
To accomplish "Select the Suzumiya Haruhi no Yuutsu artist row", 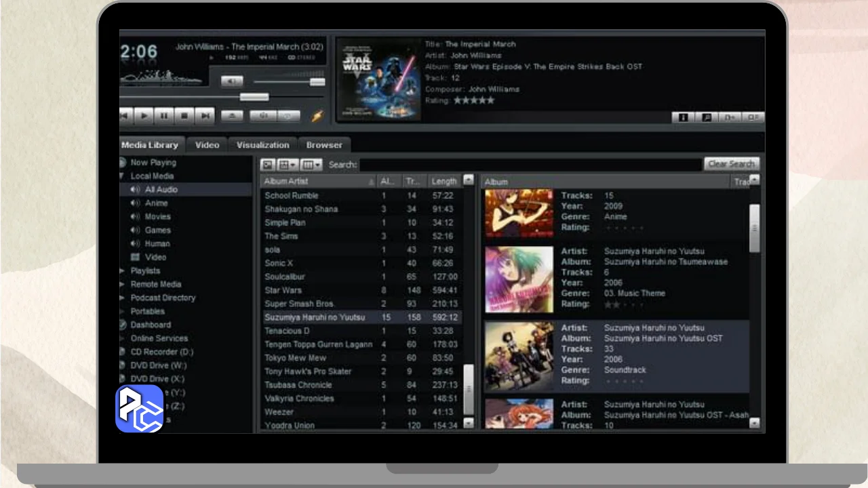I will click(361, 318).
